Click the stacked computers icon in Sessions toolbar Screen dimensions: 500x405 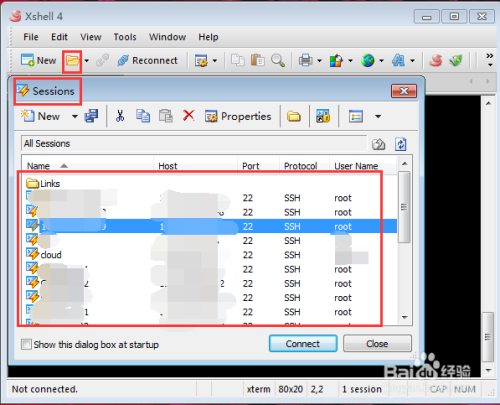click(x=91, y=116)
